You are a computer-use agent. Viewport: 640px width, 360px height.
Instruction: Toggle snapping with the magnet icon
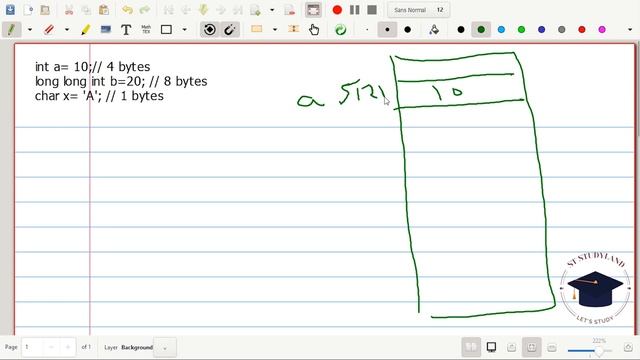click(230, 29)
